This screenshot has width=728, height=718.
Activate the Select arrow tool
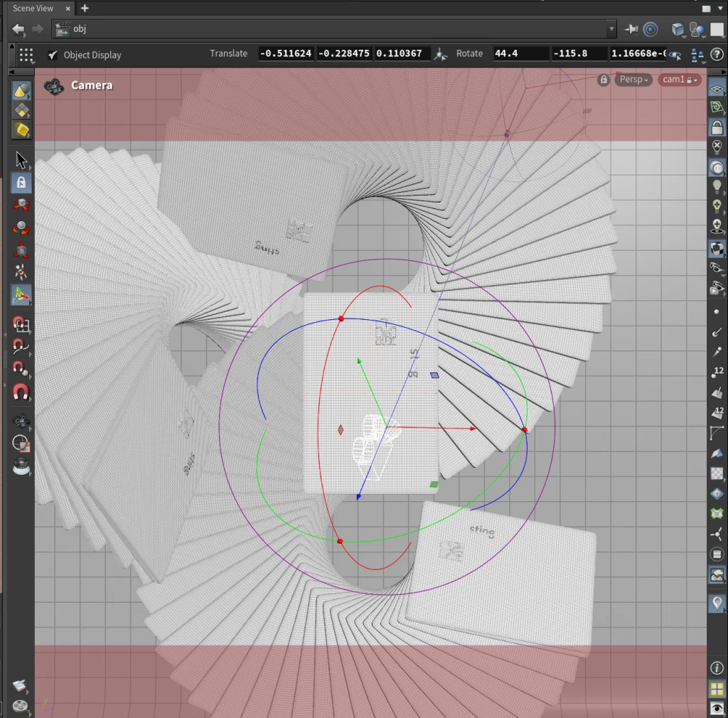pos(21,160)
